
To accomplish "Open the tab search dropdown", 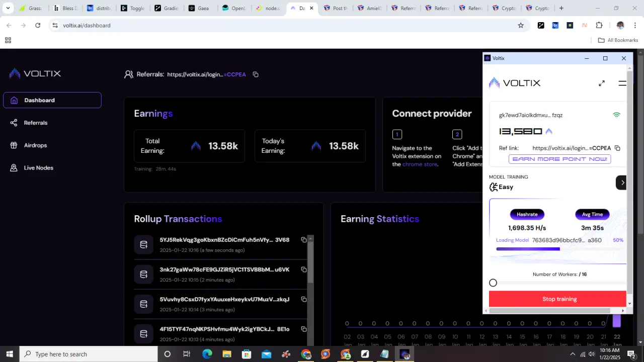I will 8,8.
